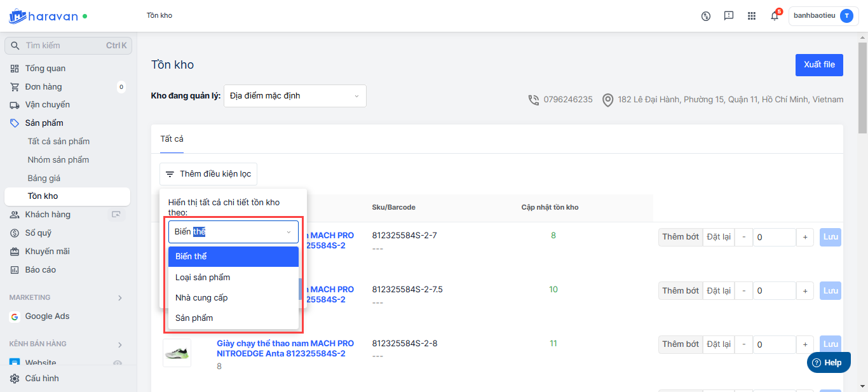Toggle the Website eye visibility icon
The image size is (868, 392).
117,363
